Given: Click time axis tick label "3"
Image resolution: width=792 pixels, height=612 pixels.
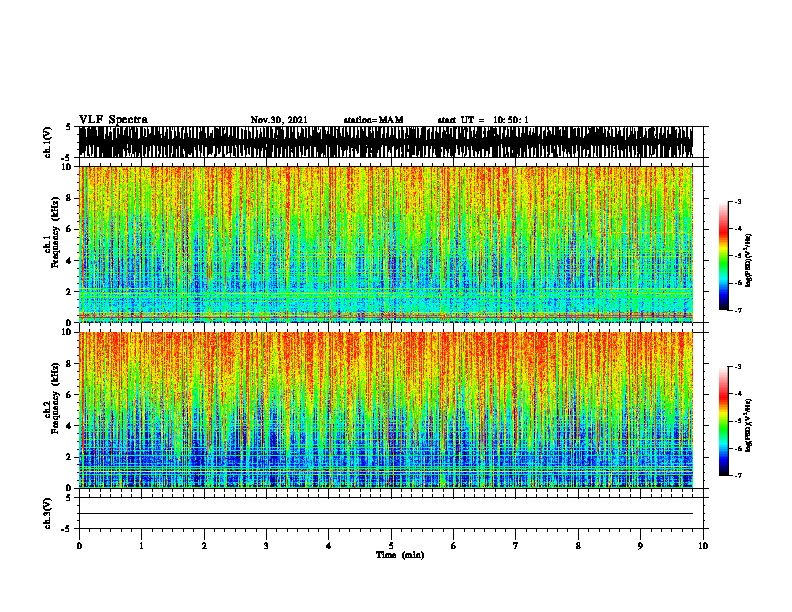Looking at the screenshot, I should [x=266, y=546].
